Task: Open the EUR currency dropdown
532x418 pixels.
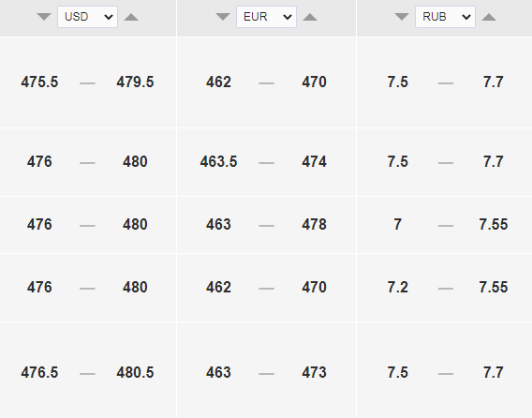Action: [x=266, y=17]
